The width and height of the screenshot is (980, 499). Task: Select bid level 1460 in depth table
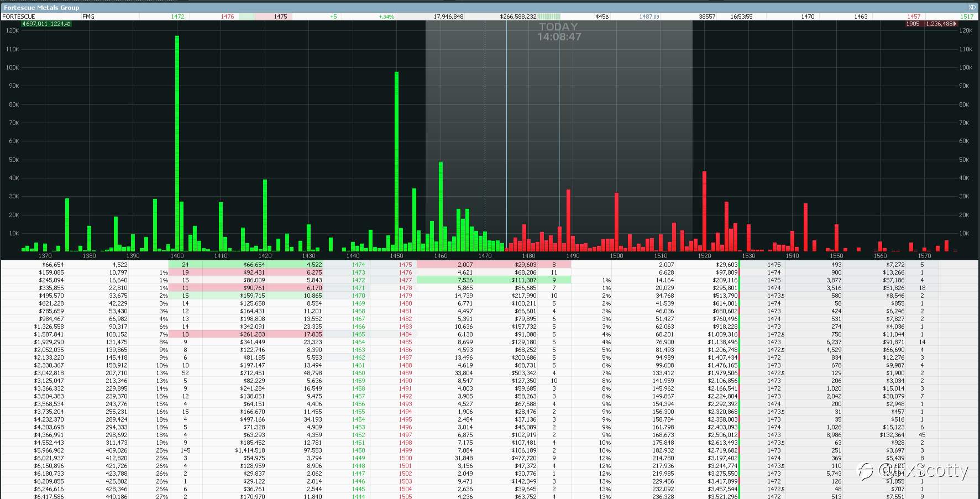[358, 373]
